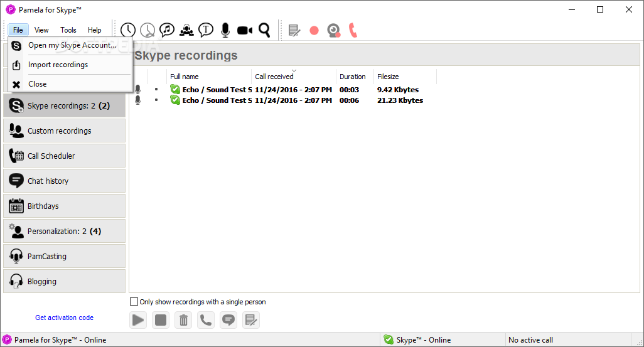
Task: Click No active call status text
Action: (x=530, y=340)
